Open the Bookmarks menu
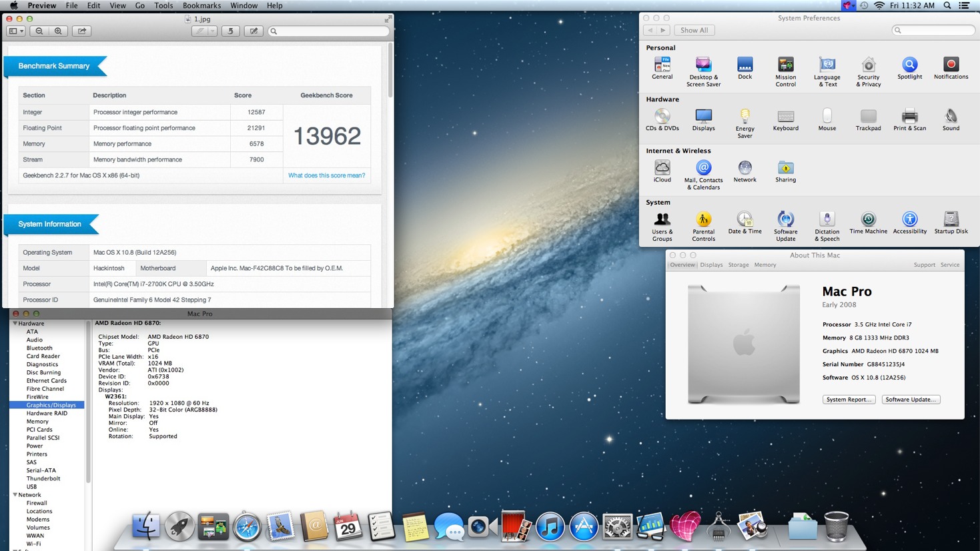Image resolution: width=980 pixels, height=551 pixels. tap(201, 5)
